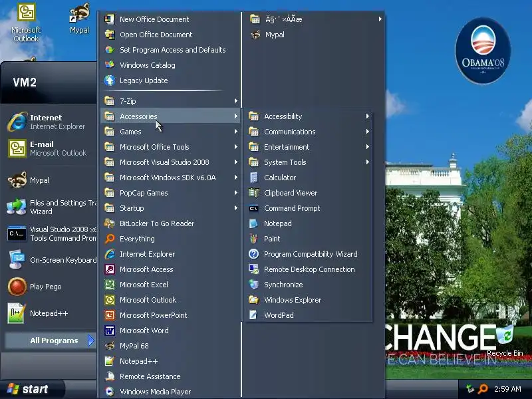This screenshot has height=399, width=532.
Task: Launch On-Screen Keyboard from Start menu
Action: 51,260
